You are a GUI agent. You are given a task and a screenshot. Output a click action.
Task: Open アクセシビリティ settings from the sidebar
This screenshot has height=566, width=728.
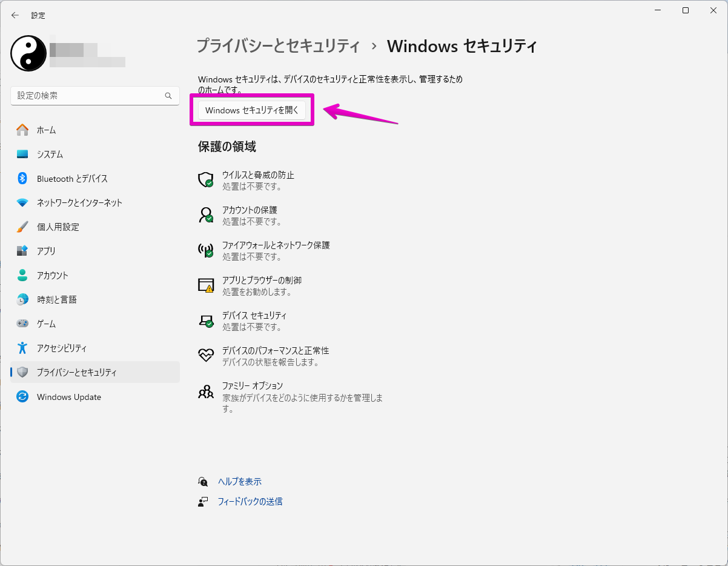pyautogui.click(x=62, y=348)
